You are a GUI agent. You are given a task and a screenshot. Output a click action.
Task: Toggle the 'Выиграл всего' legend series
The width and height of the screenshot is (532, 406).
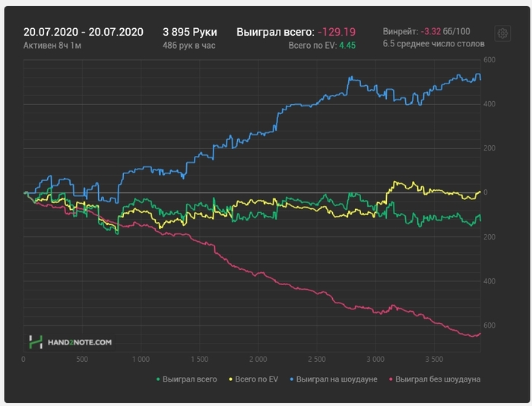tap(186, 379)
